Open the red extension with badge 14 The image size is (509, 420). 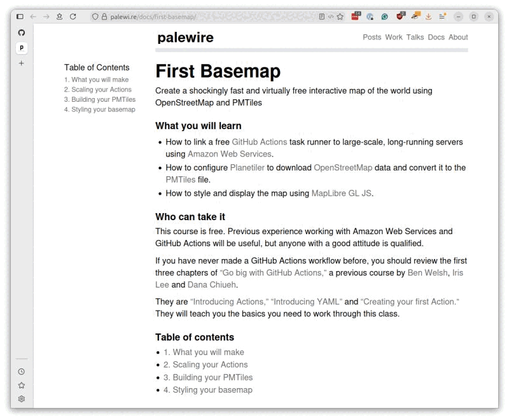(x=356, y=16)
